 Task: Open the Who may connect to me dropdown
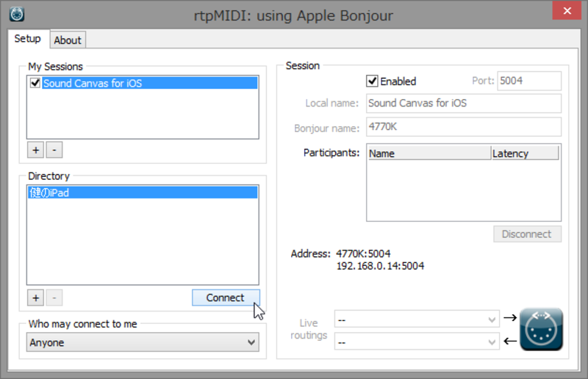[x=143, y=342]
